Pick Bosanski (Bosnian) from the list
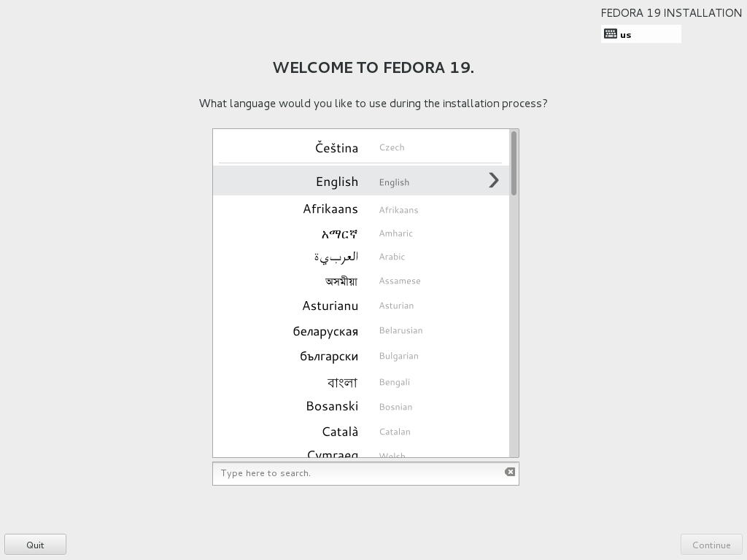Image resolution: width=747 pixels, height=560 pixels. pos(361,407)
